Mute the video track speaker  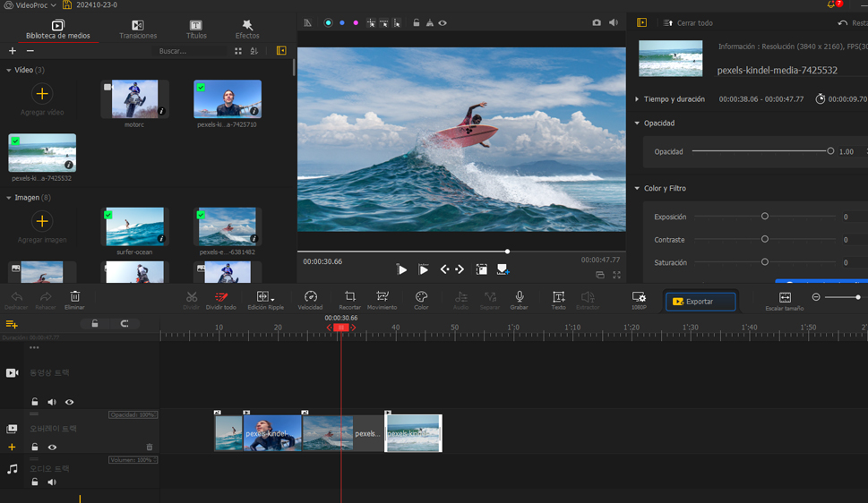pyautogui.click(x=51, y=402)
